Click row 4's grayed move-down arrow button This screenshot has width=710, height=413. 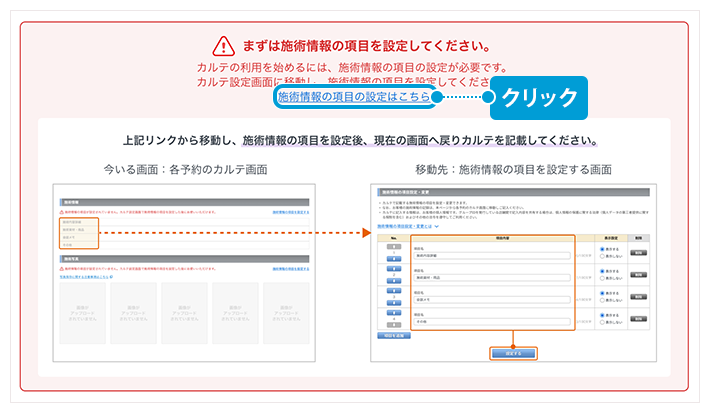[x=394, y=325]
